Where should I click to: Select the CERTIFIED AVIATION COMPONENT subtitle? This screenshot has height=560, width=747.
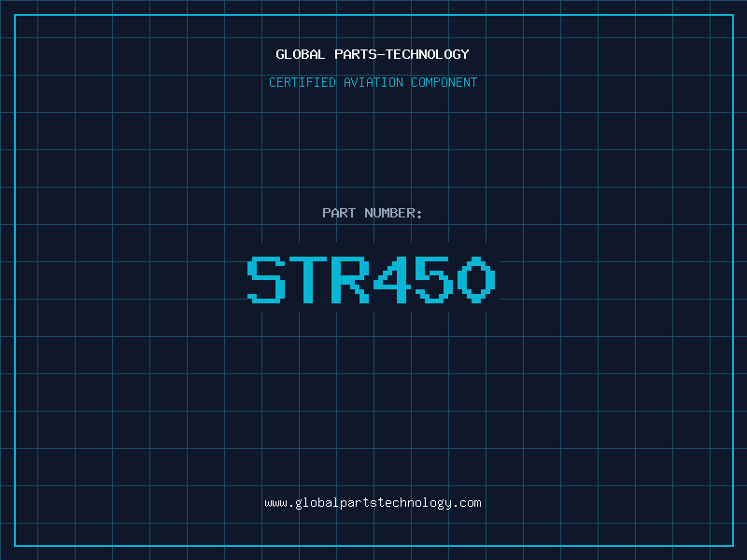click(373, 82)
